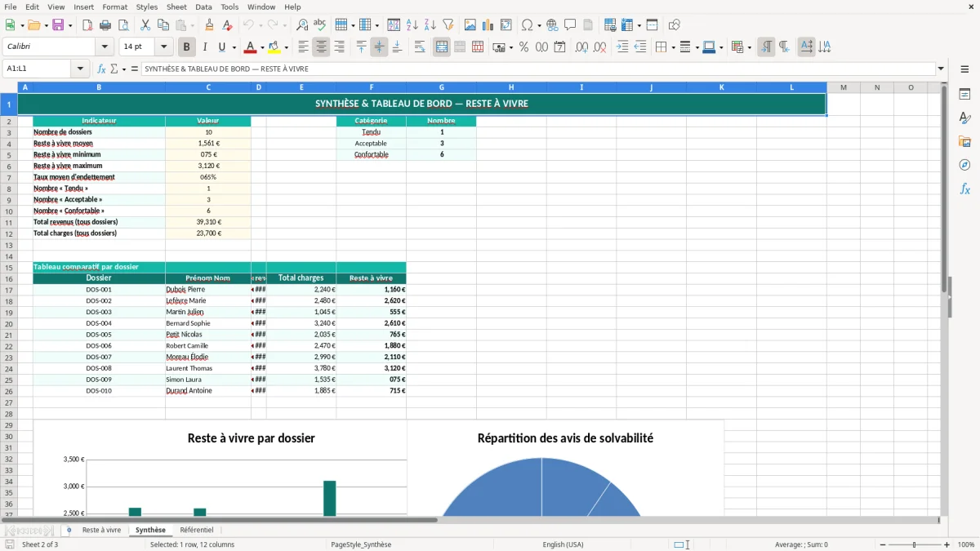The width and height of the screenshot is (980, 551).
Task: Toggle Wrap Text
Action: tap(419, 47)
